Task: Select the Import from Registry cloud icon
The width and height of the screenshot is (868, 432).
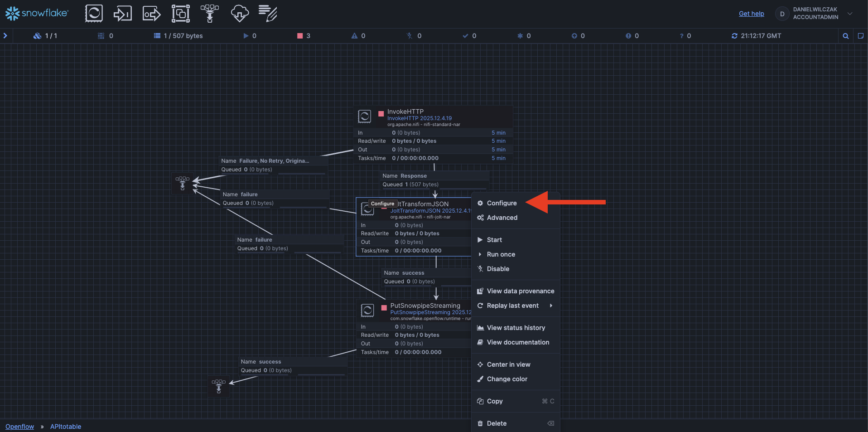Action: tap(239, 14)
